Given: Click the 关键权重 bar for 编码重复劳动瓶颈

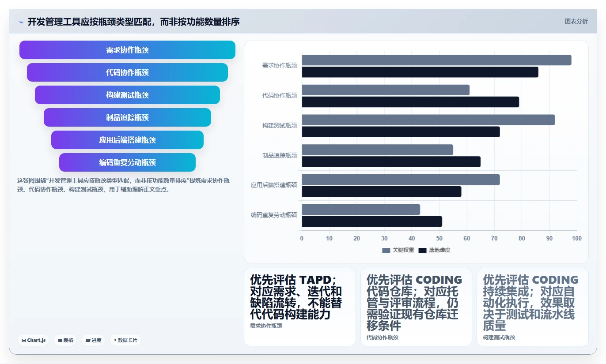Looking at the screenshot, I should coord(361,210).
